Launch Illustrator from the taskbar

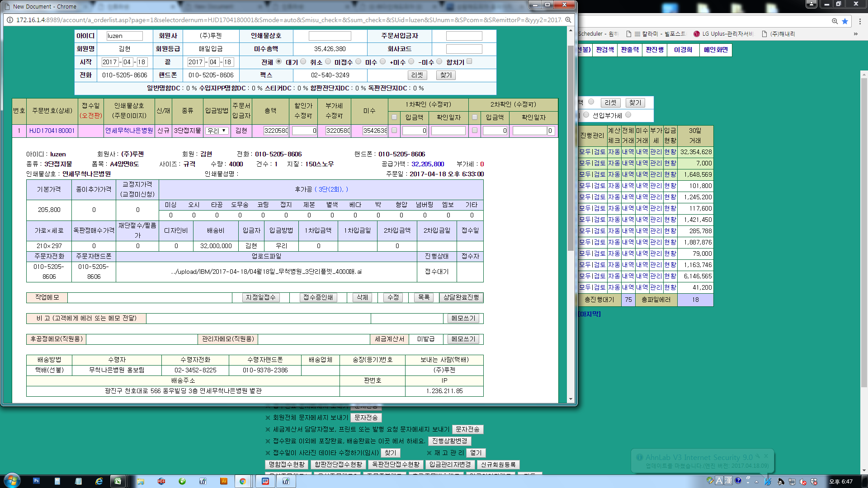[x=223, y=481]
